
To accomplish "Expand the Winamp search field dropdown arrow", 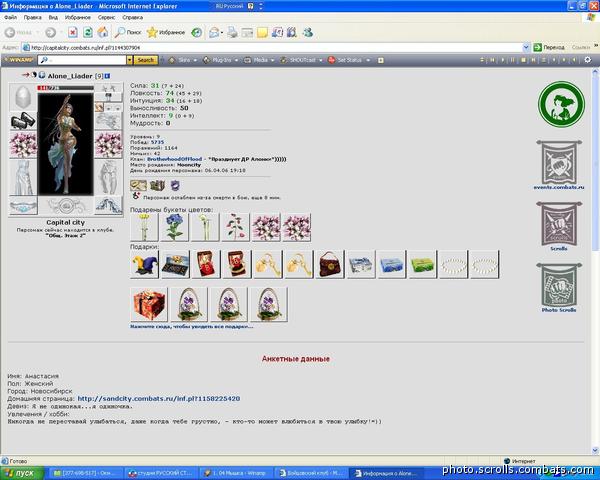I will pos(129,60).
